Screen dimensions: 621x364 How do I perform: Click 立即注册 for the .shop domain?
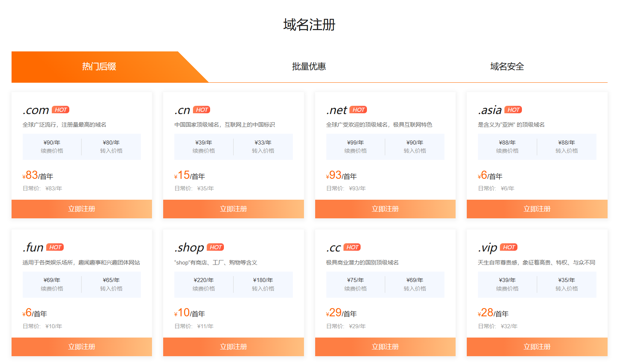(234, 347)
